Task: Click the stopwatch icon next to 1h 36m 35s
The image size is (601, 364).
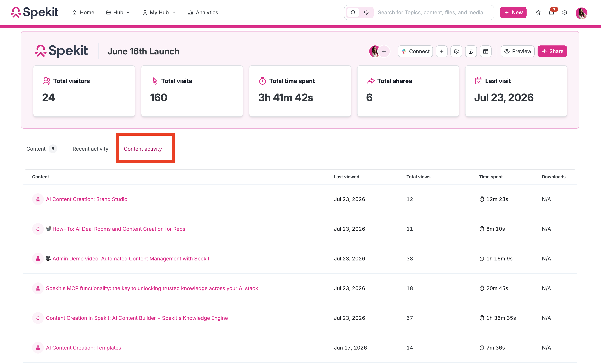Action: point(482,318)
